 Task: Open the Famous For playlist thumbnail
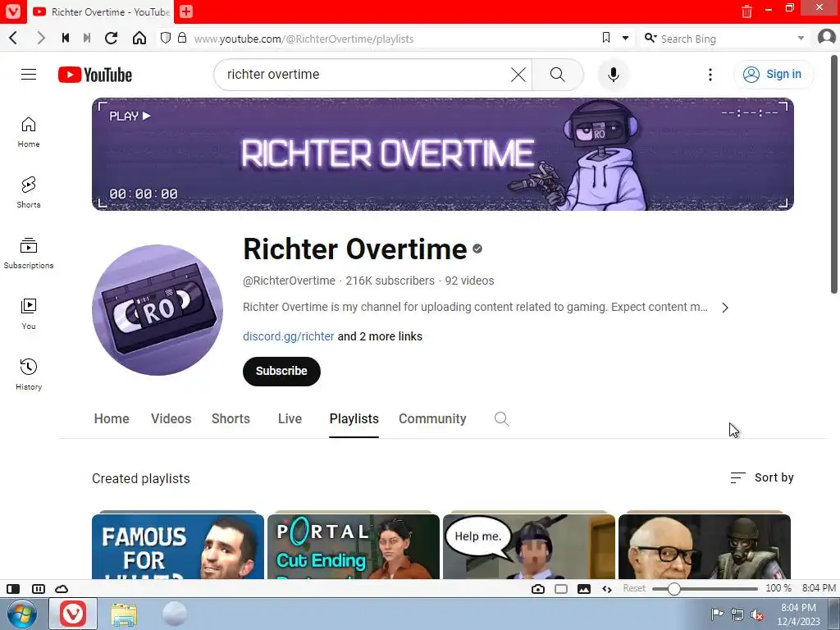click(x=178, y=546)
